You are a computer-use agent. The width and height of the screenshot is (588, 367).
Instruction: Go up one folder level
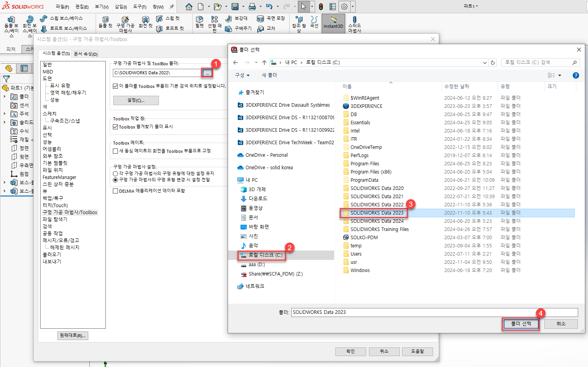coord(264,63)
